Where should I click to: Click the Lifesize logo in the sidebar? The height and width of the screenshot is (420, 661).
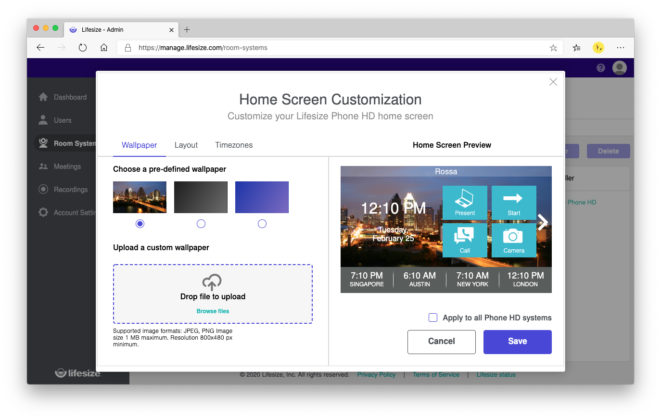pos(78,373)
